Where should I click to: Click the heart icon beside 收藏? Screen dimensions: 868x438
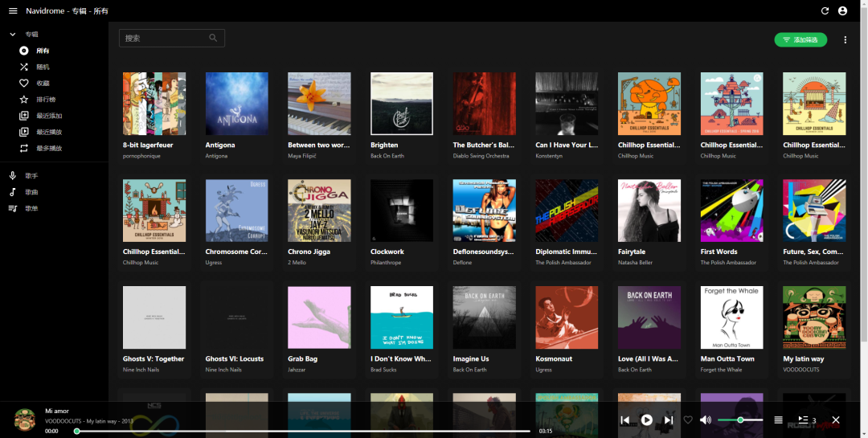click(24, 83)
